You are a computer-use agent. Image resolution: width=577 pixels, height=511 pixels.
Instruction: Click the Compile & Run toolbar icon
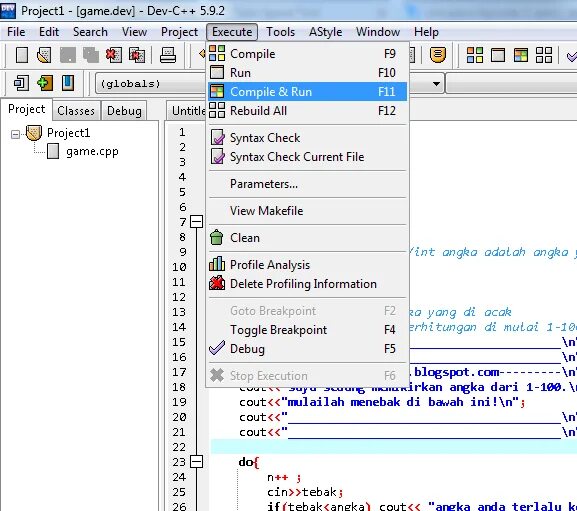pos(521,55)
